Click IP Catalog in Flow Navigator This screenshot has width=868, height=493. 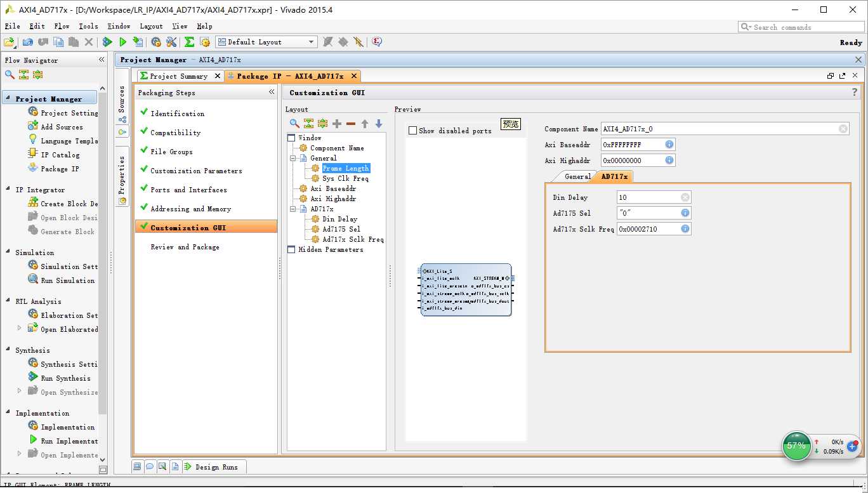60,155
